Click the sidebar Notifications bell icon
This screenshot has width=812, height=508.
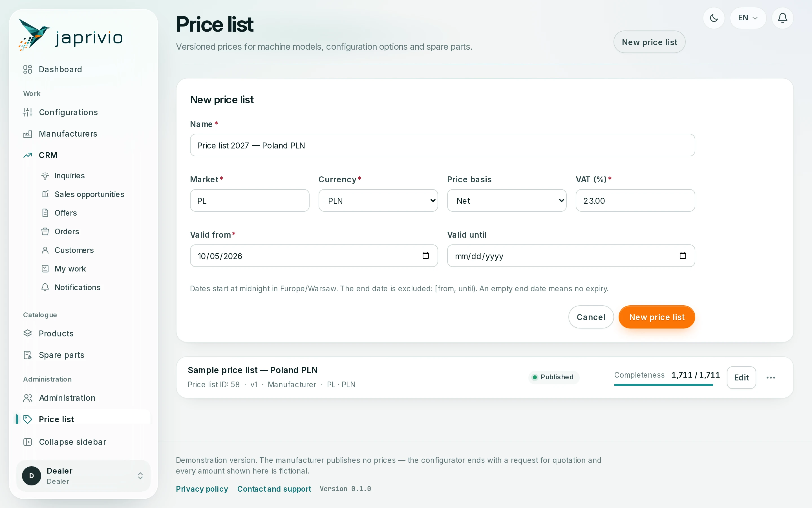pyautogui.click(x=45, y=287)
